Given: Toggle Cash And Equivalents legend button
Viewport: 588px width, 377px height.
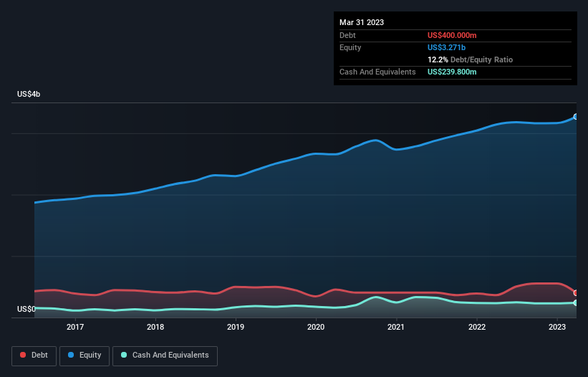Looking at the screenshot, I should tap(165, 355).
